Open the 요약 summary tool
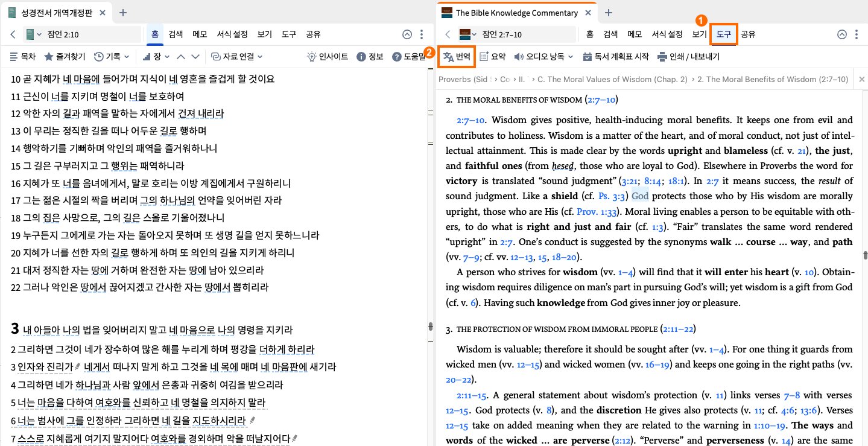 (492, 57)
